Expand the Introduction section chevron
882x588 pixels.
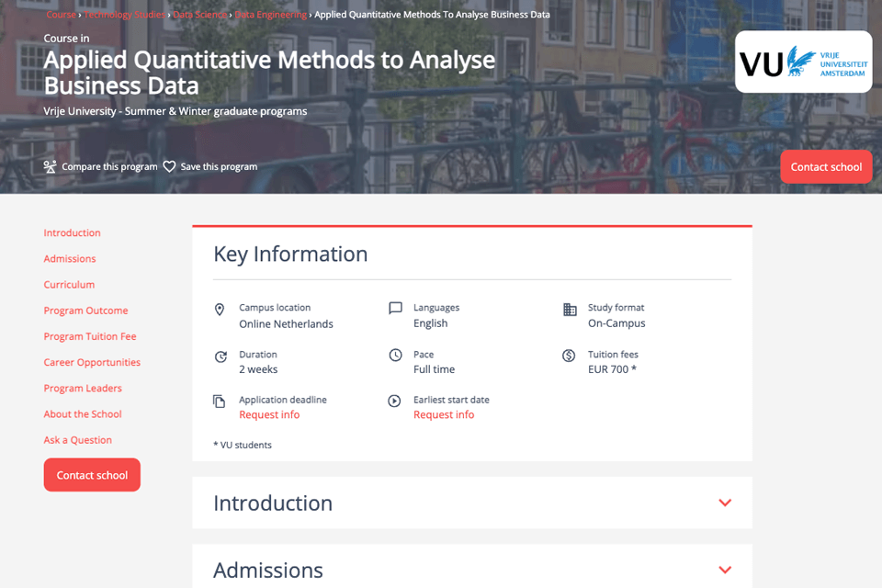(x=725, y=503)
